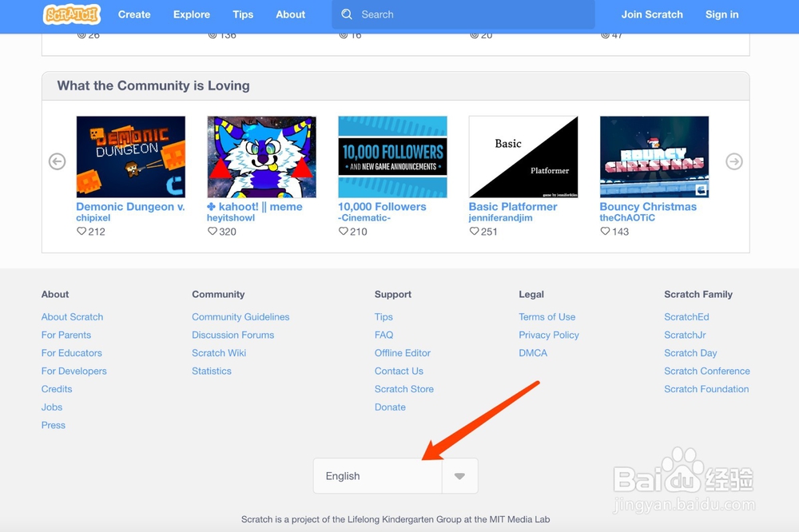Image resolution: width=799 pixels, height=532 pixels.
Task: Open Donate footer link
Action: (391, 407)
